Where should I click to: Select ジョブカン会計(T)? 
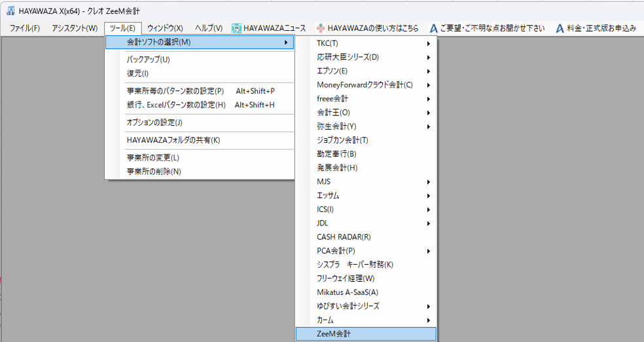(366, 140)
